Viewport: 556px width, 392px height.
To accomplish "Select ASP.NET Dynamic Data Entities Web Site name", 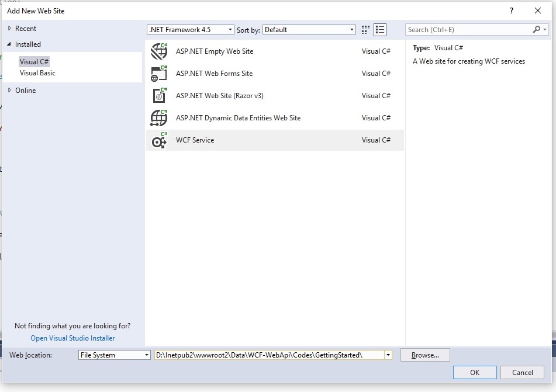I will click(238, 118).
